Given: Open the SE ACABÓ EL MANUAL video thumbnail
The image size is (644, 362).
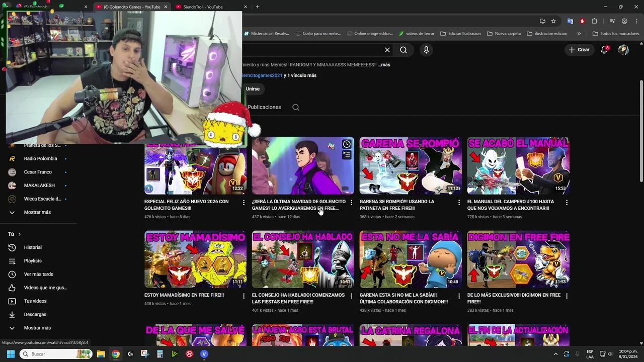Looking at the screenshot, I should tap(518, 165).
